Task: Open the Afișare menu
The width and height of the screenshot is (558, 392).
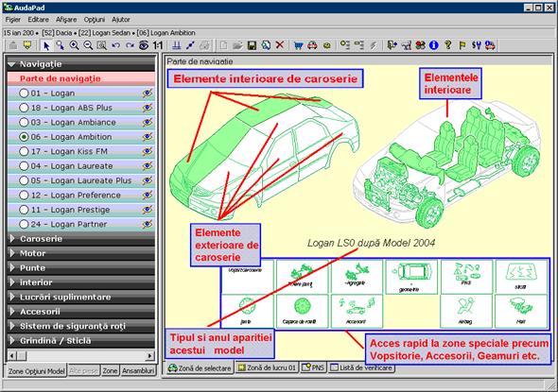Action: coord(66,20)
